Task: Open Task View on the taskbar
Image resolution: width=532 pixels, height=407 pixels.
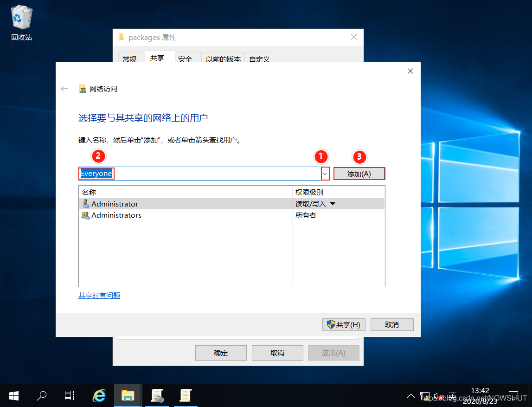Action: click(70, 396)
